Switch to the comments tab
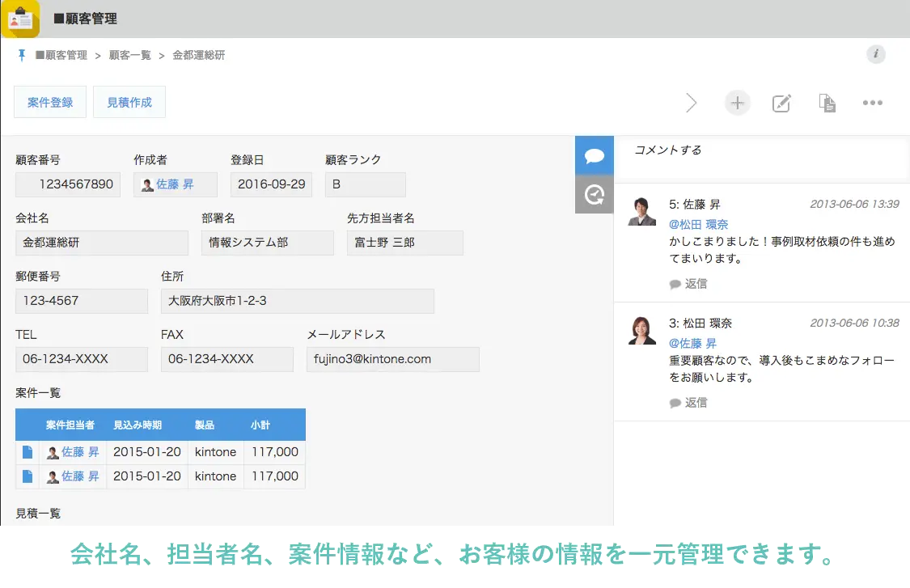 click(595, 155)
